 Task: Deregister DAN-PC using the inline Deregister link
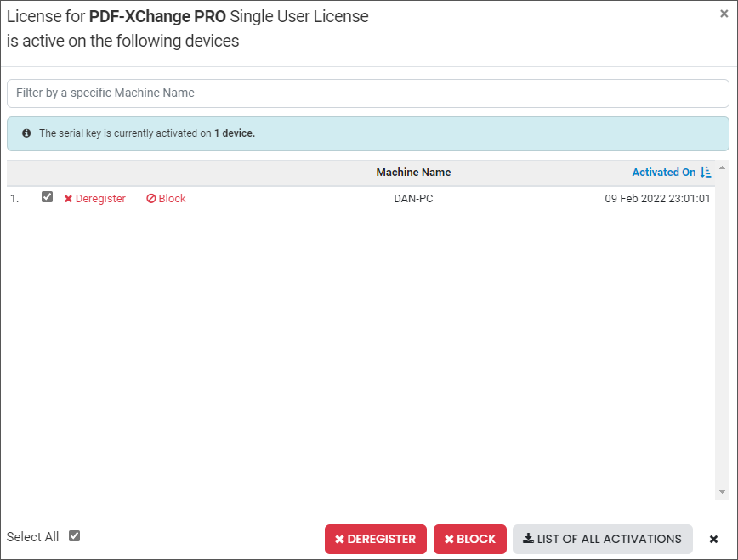coord(99,198)
